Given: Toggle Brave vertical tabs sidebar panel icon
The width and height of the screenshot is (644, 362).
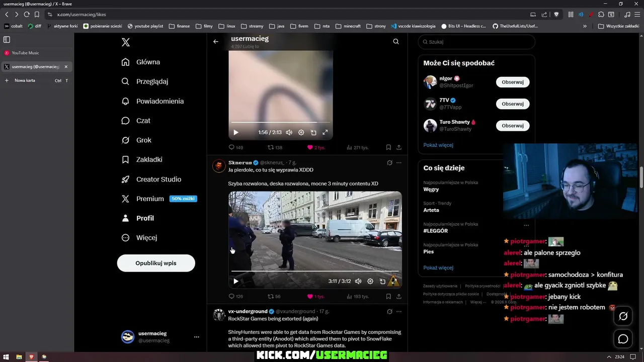Looking at the screenshot, I should pos(7,40).
